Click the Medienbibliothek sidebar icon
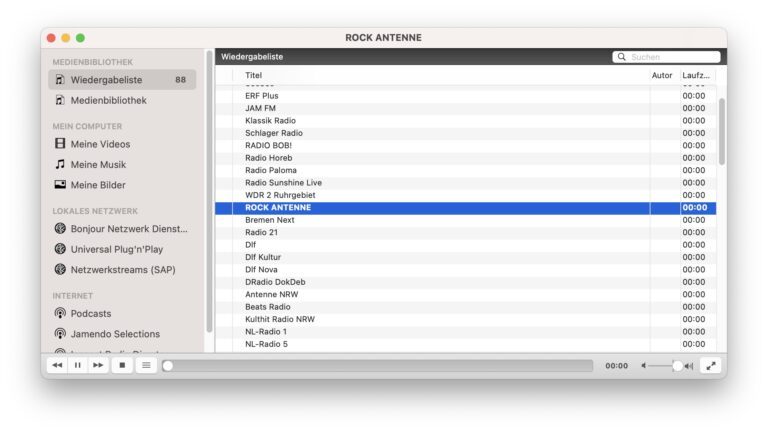 60,100
